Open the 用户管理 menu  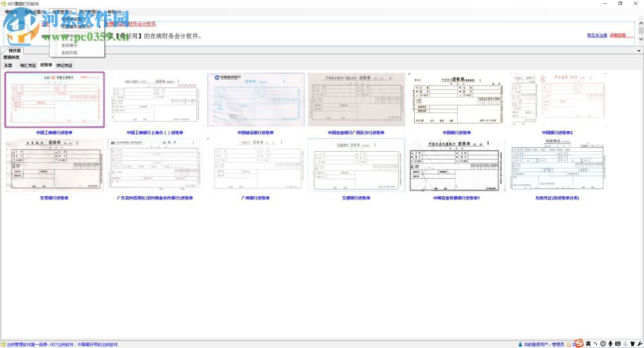[x=90, y=12]
